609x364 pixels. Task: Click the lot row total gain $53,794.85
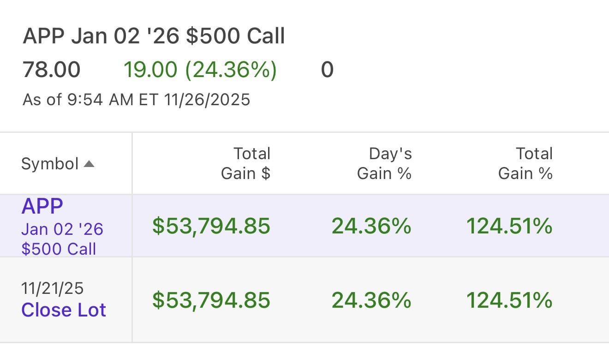pos(211,300)
